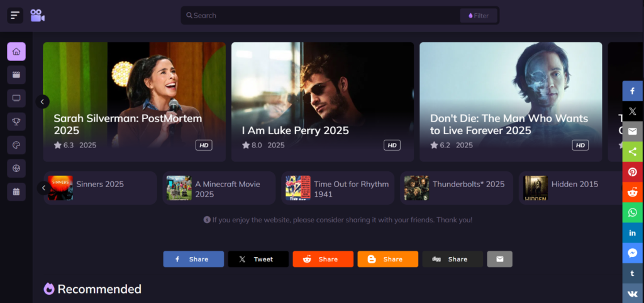Screen dimensions: 644x303
Task: Click the WhatsApp icon in share bar
Action: click(633, 212)
